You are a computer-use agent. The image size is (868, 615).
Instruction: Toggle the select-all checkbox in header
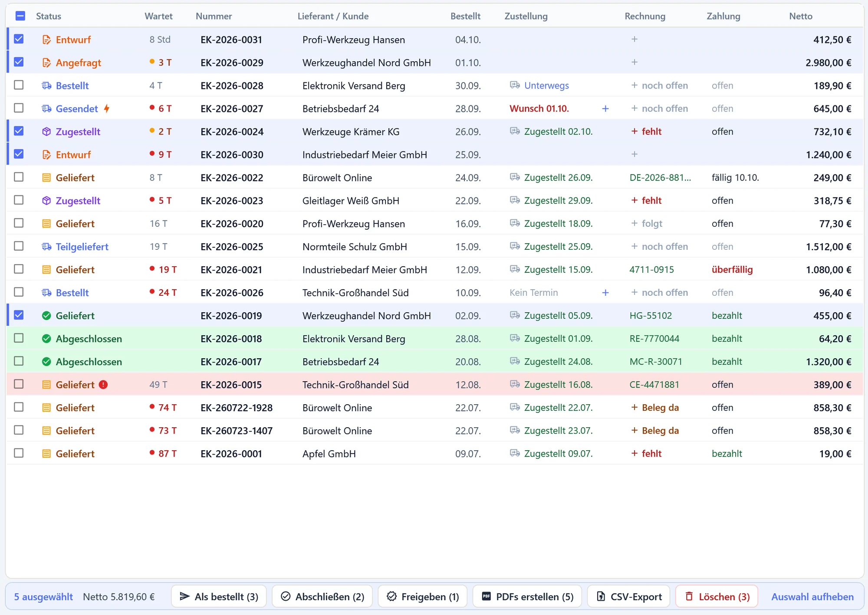pos(20,16)
